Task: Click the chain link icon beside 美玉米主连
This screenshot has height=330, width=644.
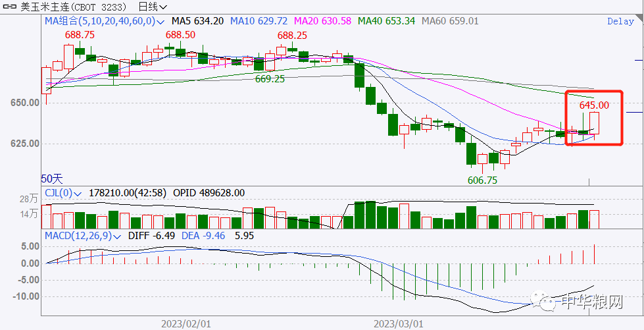Action: tap(9, 7)
